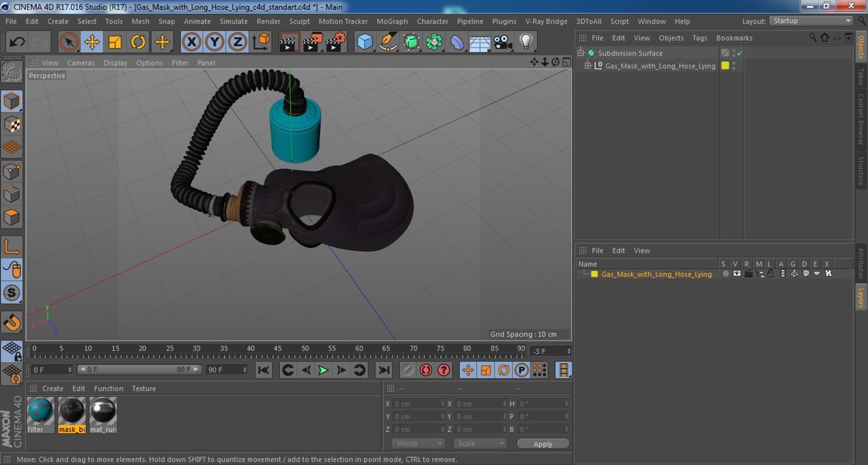
Task: Open Edit Render Settings
Action: 336,42
